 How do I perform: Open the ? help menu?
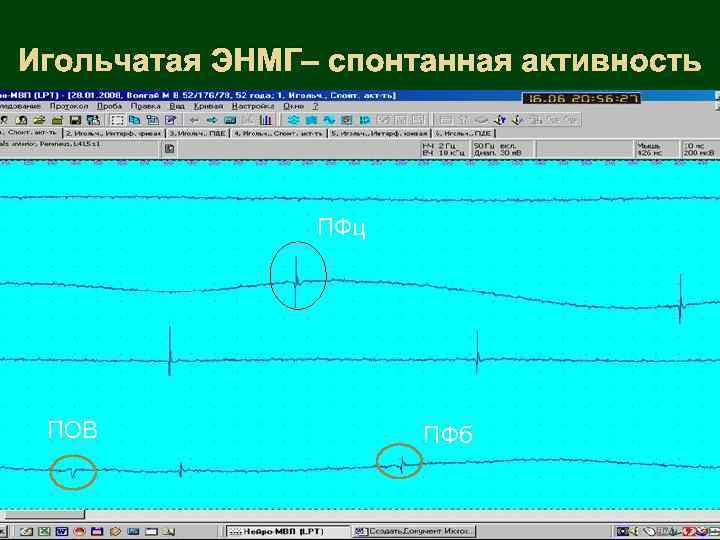click(x=315, y=106)
